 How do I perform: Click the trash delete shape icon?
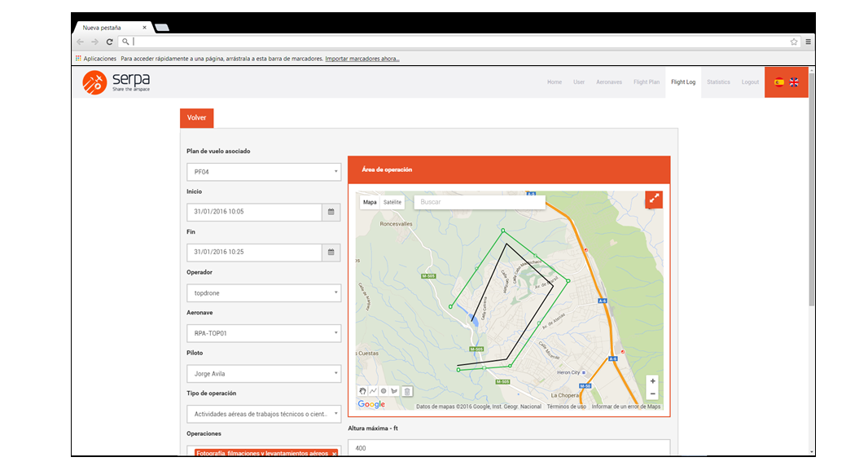tap(407, 391)
